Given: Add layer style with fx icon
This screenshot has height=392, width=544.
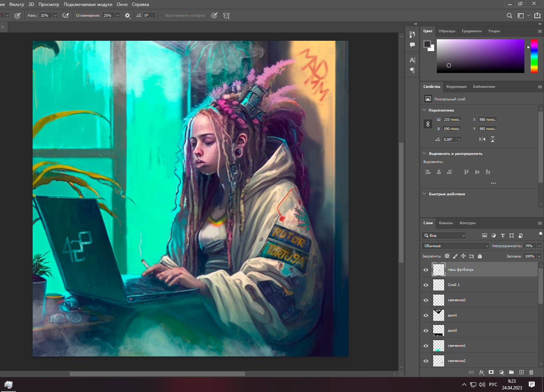Looking at the screenshot, I should tap(481, 372).
